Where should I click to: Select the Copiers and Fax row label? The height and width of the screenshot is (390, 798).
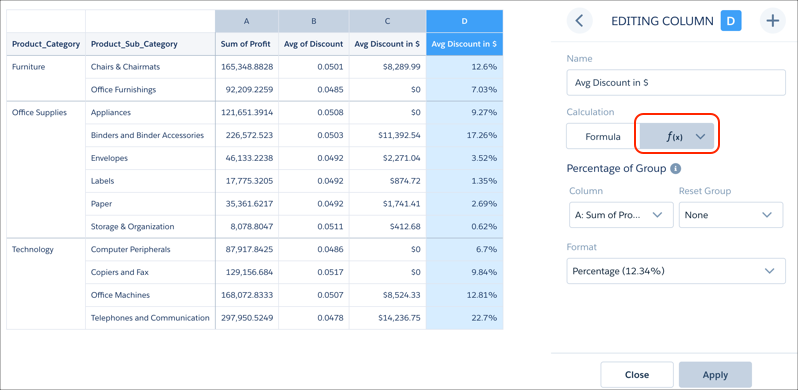pyautogui.click(x=150, y=272)
